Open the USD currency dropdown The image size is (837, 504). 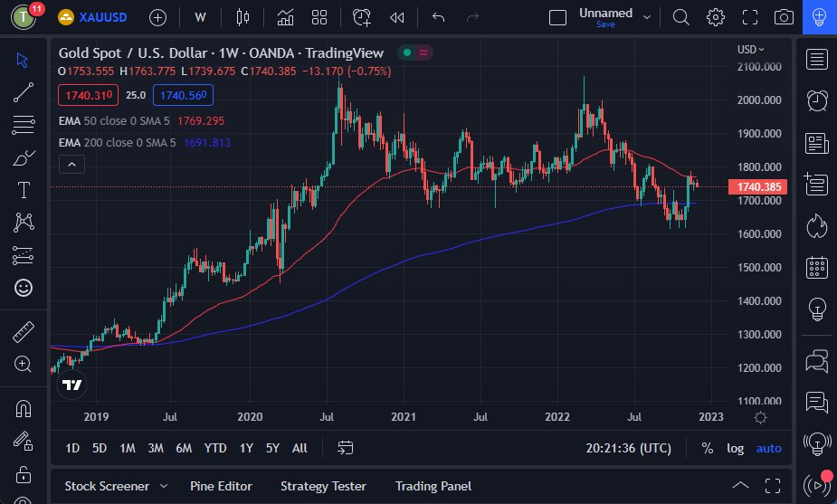point(750,50)
